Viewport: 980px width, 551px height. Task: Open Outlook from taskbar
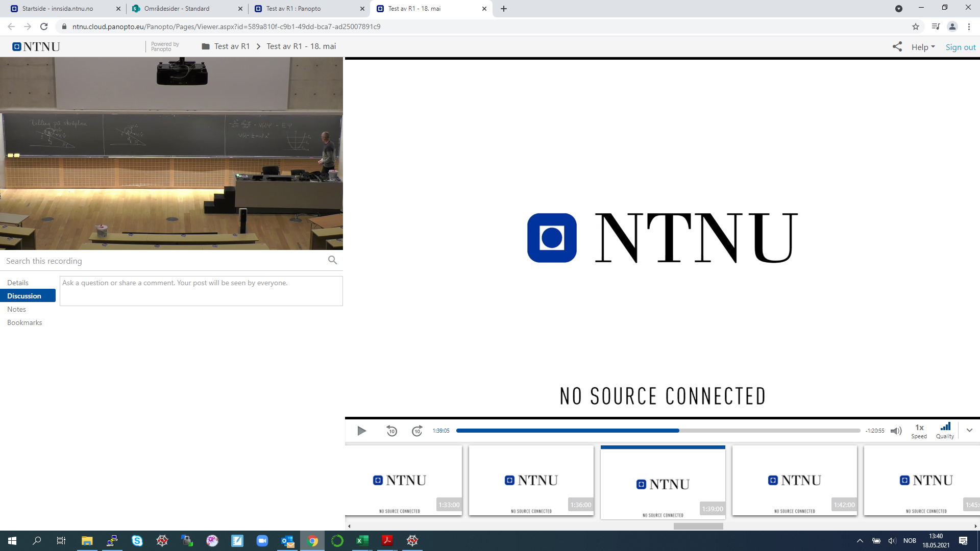(x=288, y=541)
